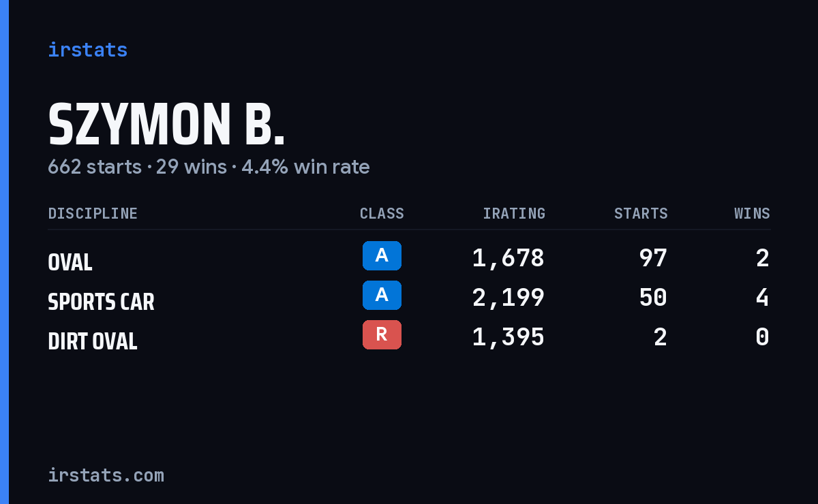Click the Dirt Oval iRating value 1,395

pos(508,337)
